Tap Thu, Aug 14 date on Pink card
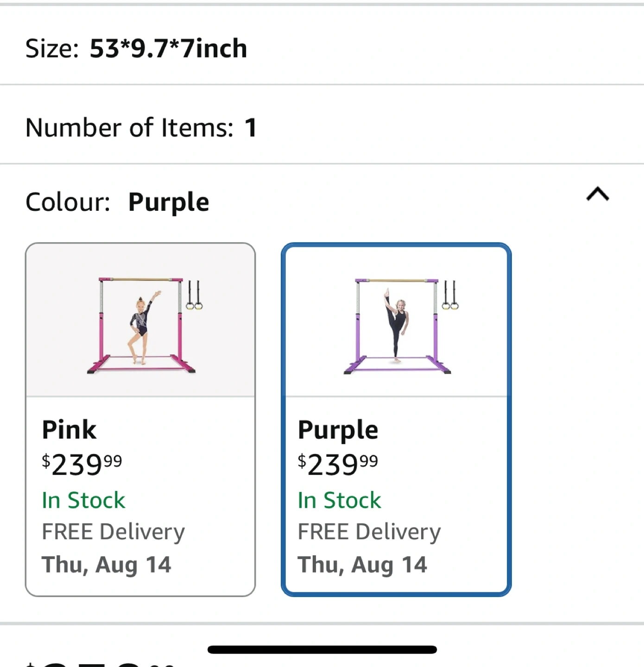Viewport: 644px width, 667px height. (107, 565)
